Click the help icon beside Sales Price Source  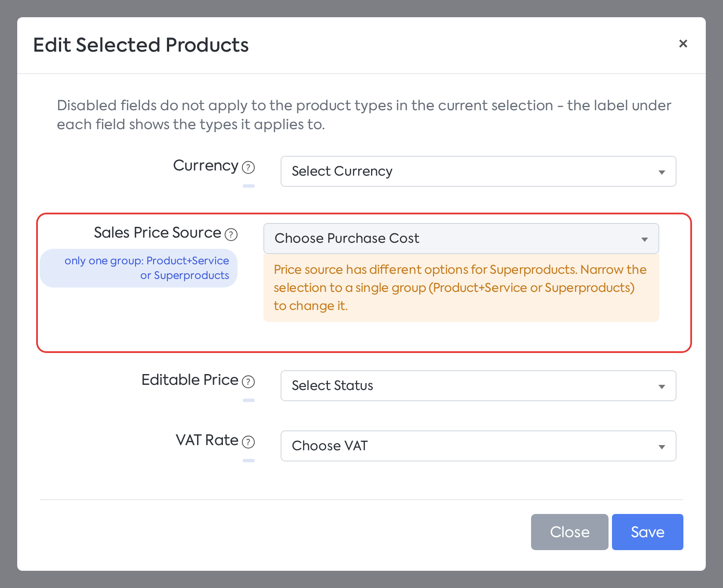point(231,234)
